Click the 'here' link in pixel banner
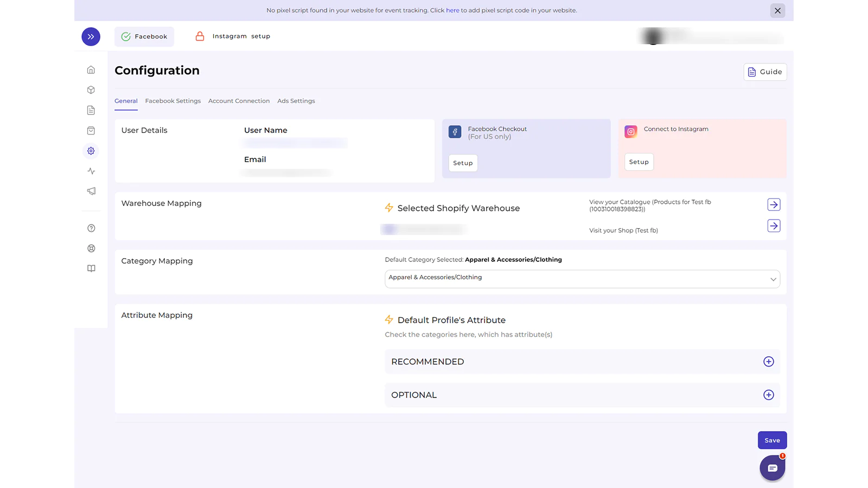Image resolution: width=868 pixels, height=488 pixels. click(452, 10)
